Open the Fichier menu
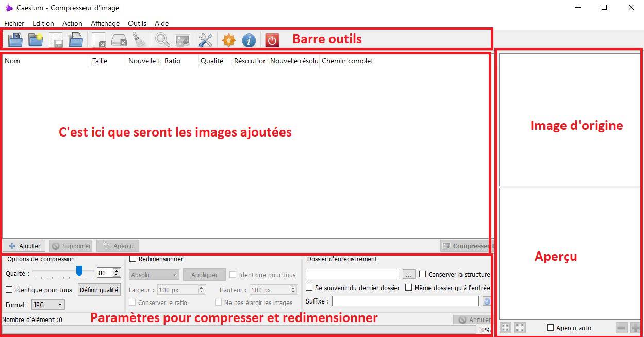The height and width of the screenshot is (337, 644). [14, 23]
